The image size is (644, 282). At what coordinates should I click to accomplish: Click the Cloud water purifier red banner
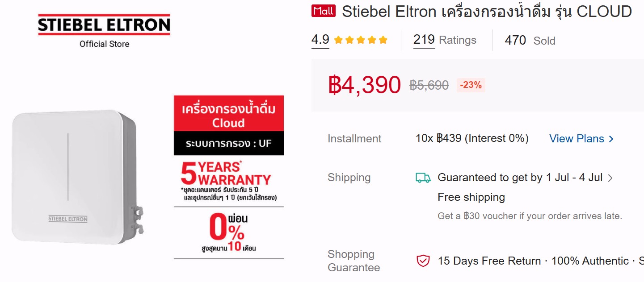pyautogui.click(x=229, y=113)
